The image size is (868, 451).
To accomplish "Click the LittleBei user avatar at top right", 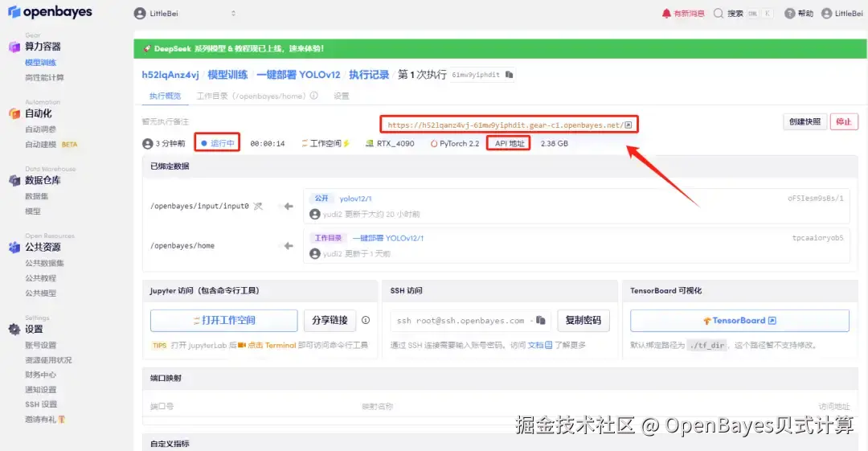I will 826,14.
